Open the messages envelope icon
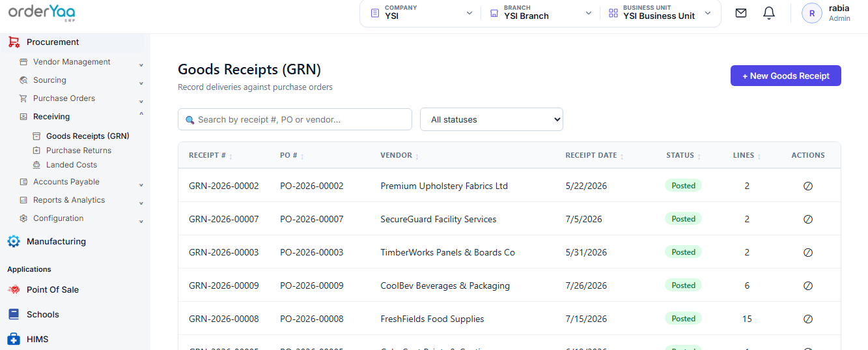 point(741,13)
